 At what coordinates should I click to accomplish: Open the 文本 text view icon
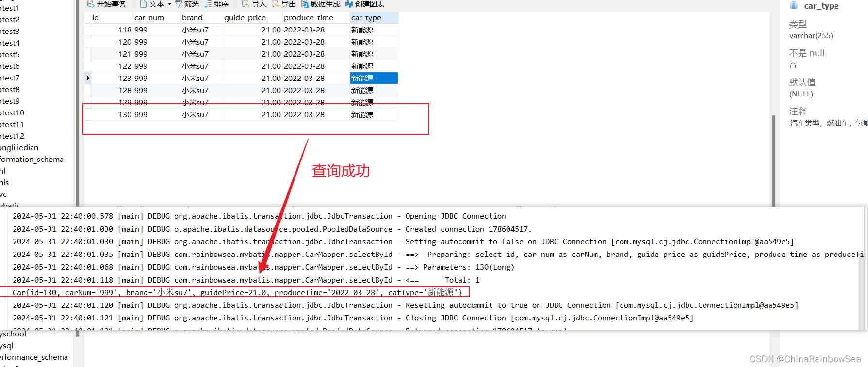tap(144, 4)
